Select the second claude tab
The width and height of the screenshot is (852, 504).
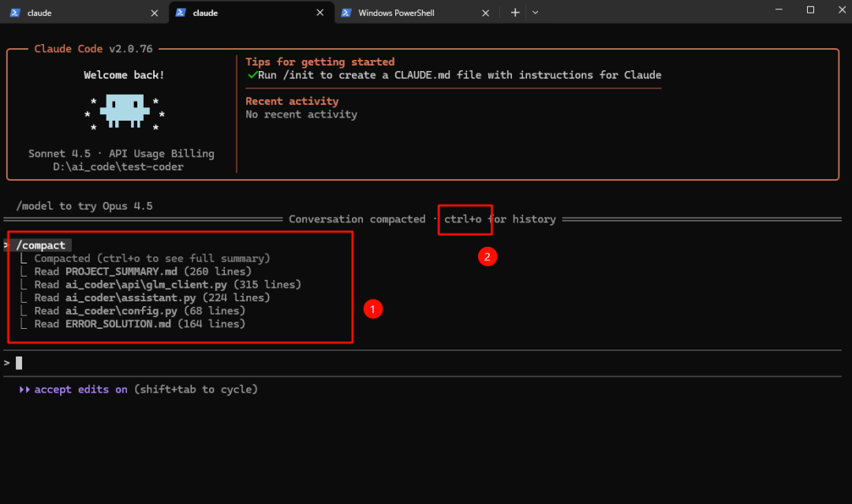[x=250, y=13]
